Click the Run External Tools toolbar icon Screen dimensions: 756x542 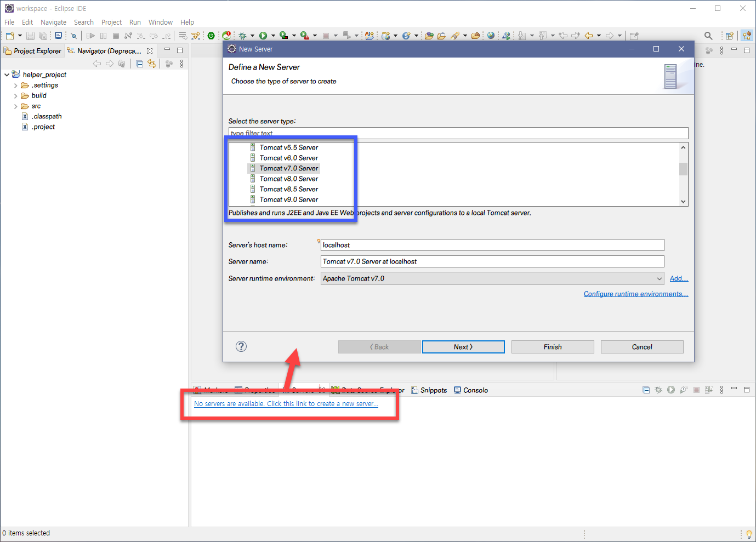click(x=304, y=36)
